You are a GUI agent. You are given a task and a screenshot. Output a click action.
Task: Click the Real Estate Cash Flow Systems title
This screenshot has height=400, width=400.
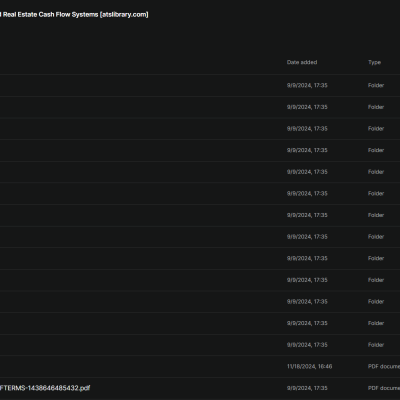(74, 15)
